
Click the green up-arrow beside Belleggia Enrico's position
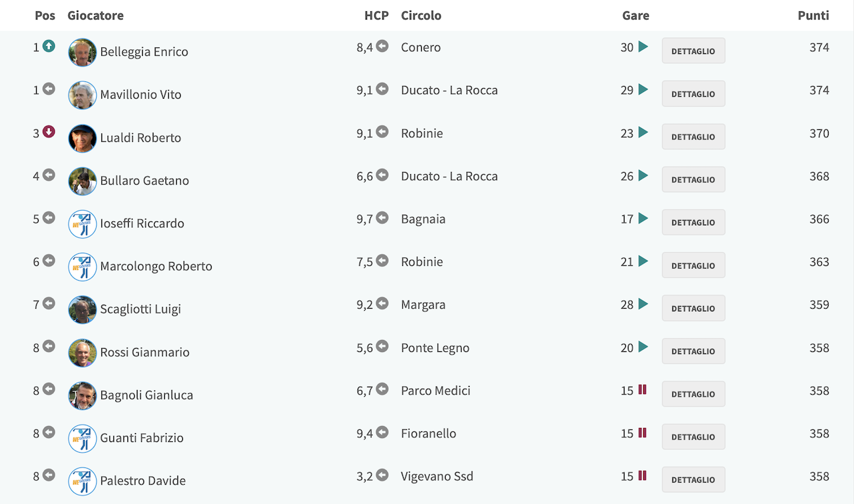[49, 46]
